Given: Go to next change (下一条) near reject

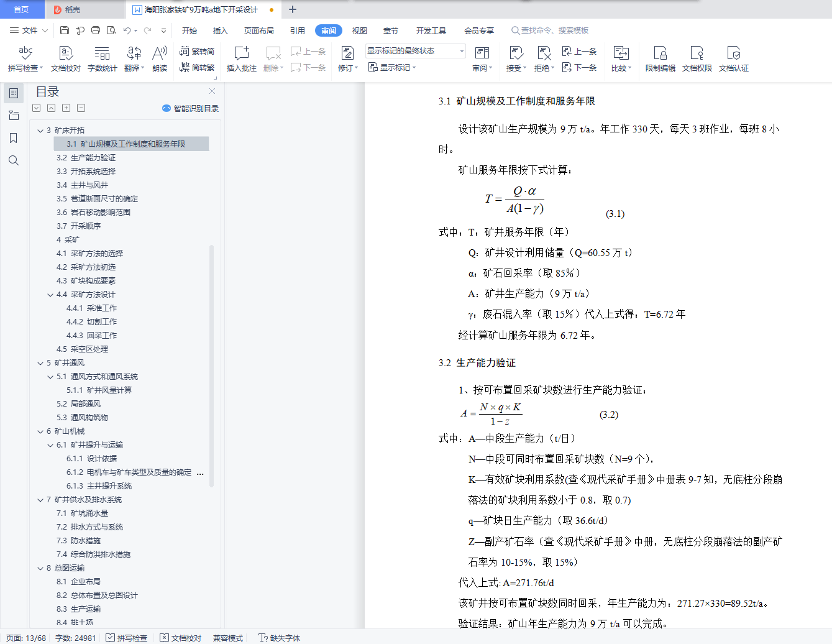Looking at the screenshot, I should [x=579, y=67].
